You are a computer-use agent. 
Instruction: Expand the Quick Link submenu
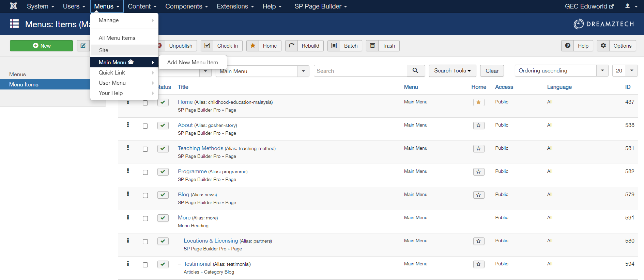pyautogui.click(x=124, y=72)
